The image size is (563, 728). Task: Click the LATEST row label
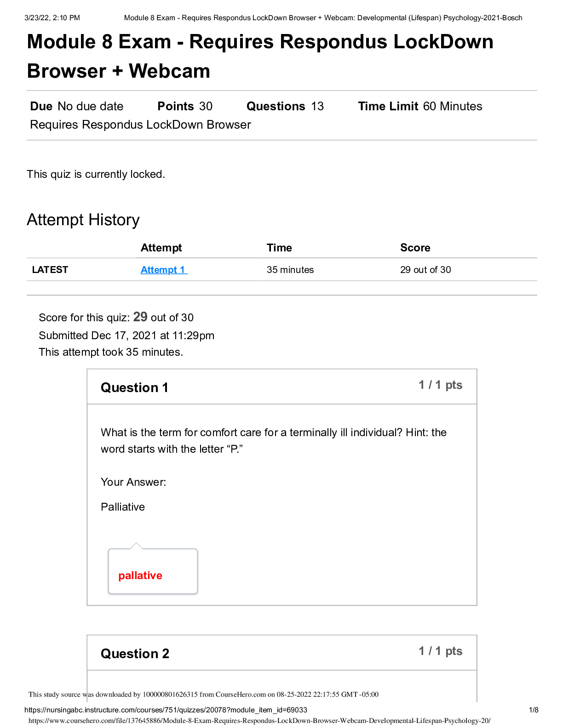point(50,270)
